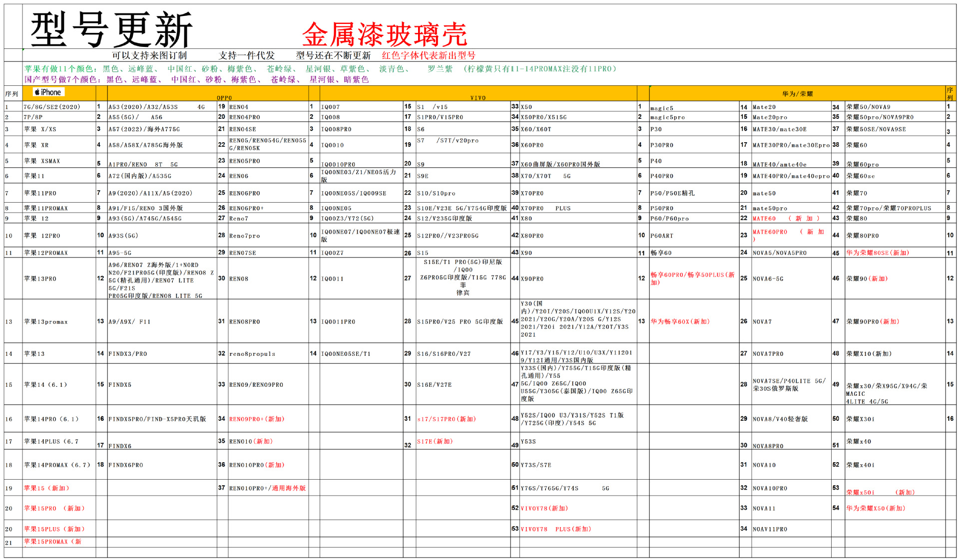Click the VIVOY78 PLUS(新加) cell
The height and width of the screenshot is (560, 959).
tap(555, 529)
